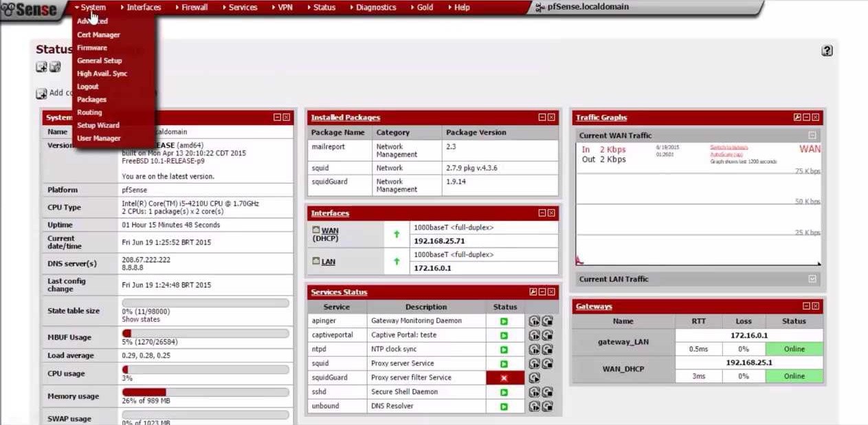Open the Firewall menu
Image resolution: width=868 pixels, height=425 pixels.
(193, 7)
